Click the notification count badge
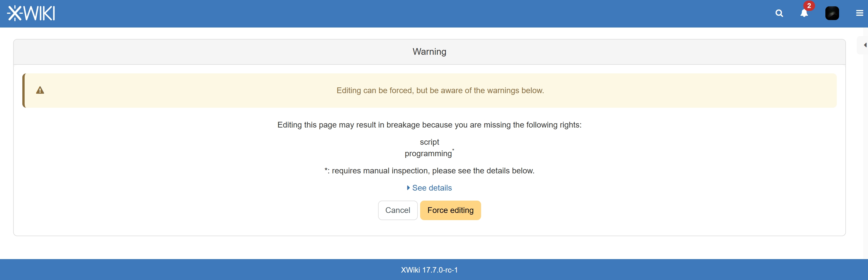Screen dimensions: 868x280 pyautogui.click(x=809, y=6)
